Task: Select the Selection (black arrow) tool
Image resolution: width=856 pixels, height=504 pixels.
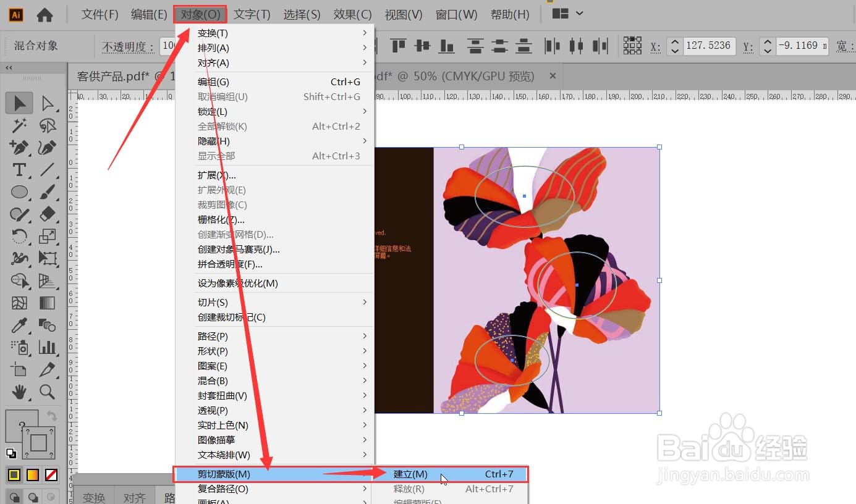Action: pyautogui.click(x=19, y=103)
